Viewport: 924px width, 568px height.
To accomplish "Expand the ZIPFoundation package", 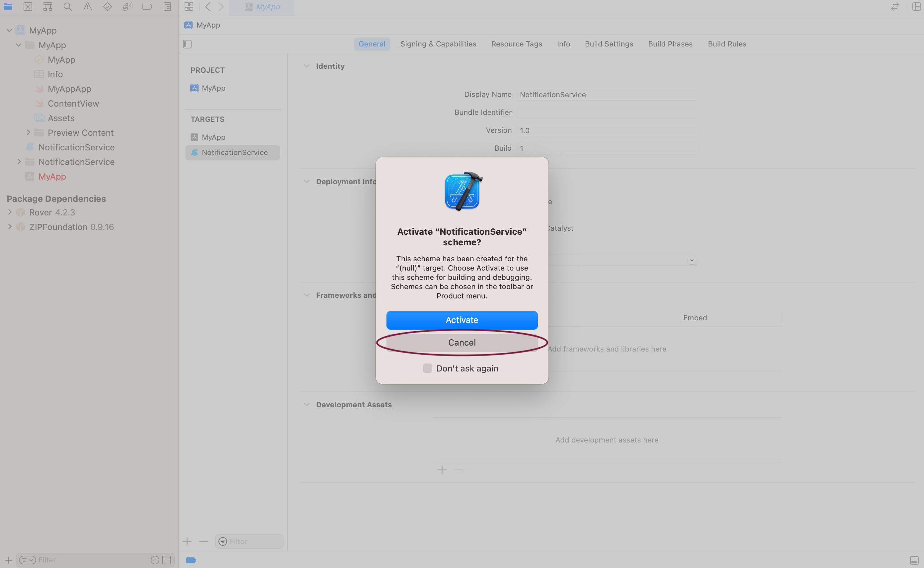I will coord(10,226).
